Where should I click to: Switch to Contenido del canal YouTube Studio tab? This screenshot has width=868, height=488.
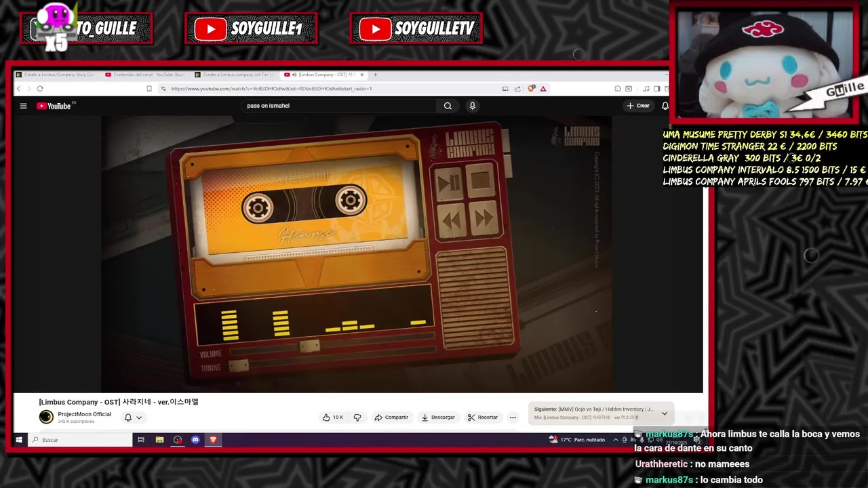click(146, 75)
